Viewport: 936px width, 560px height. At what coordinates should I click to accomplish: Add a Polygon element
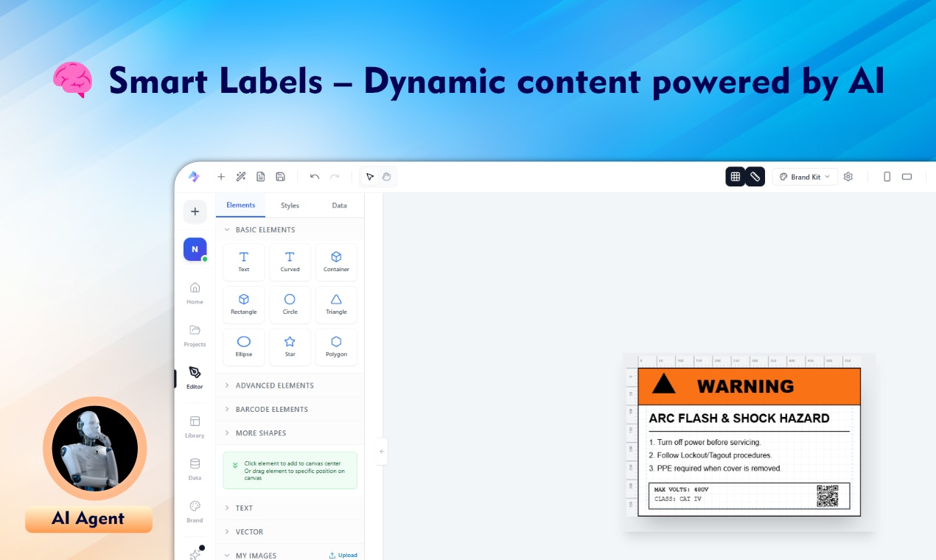[336, 347]
